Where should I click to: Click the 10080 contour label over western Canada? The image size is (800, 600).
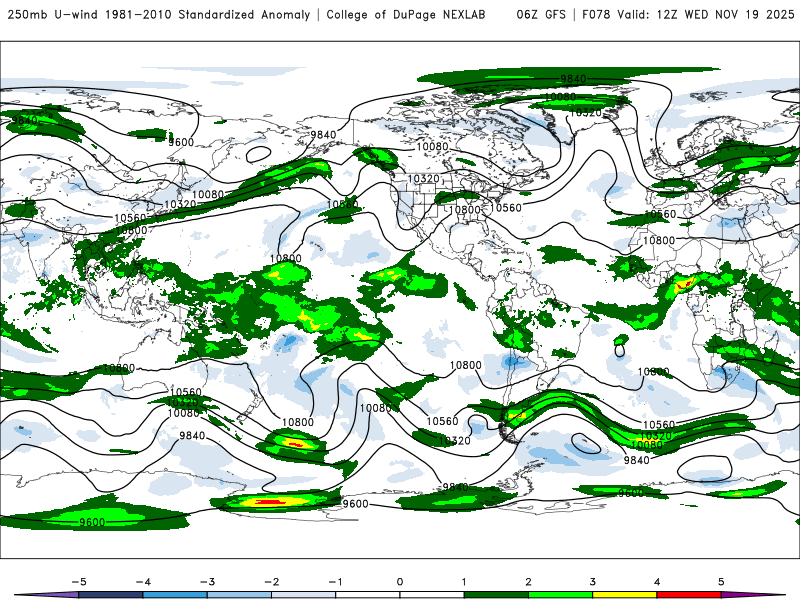coord(432,147)
